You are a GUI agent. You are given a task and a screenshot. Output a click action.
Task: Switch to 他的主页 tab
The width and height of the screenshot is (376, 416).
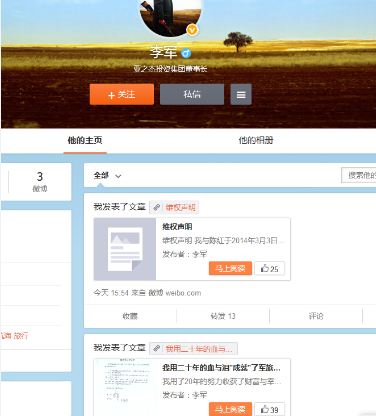[85, 140]
